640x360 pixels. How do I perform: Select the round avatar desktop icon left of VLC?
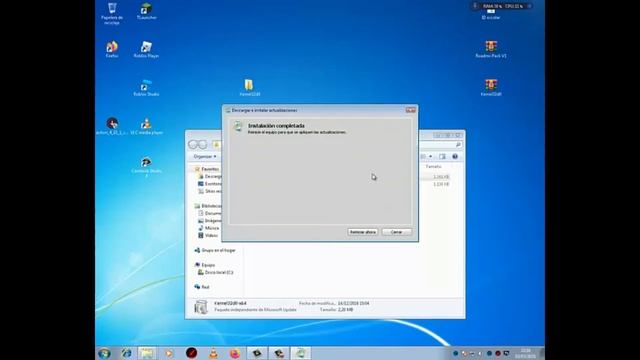(112, 126)
